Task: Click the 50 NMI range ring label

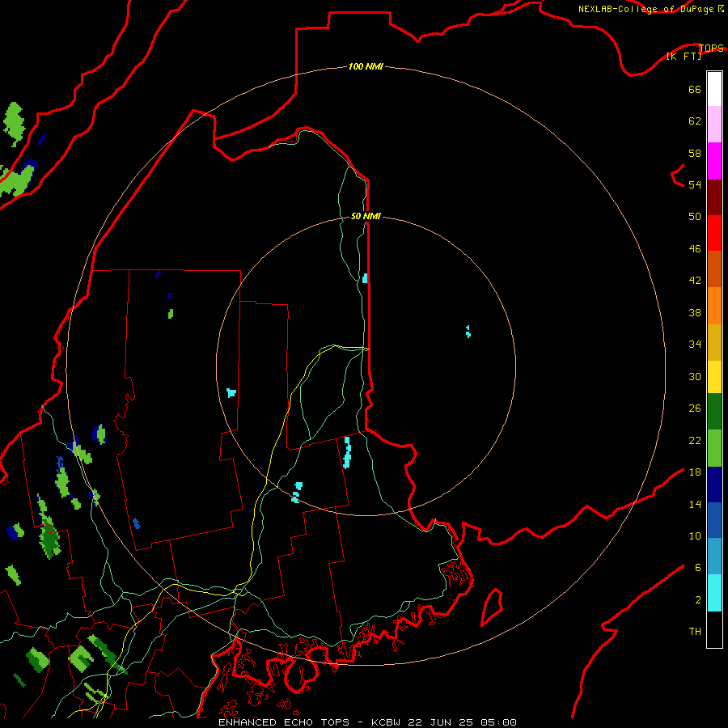Action: [366, 216]
